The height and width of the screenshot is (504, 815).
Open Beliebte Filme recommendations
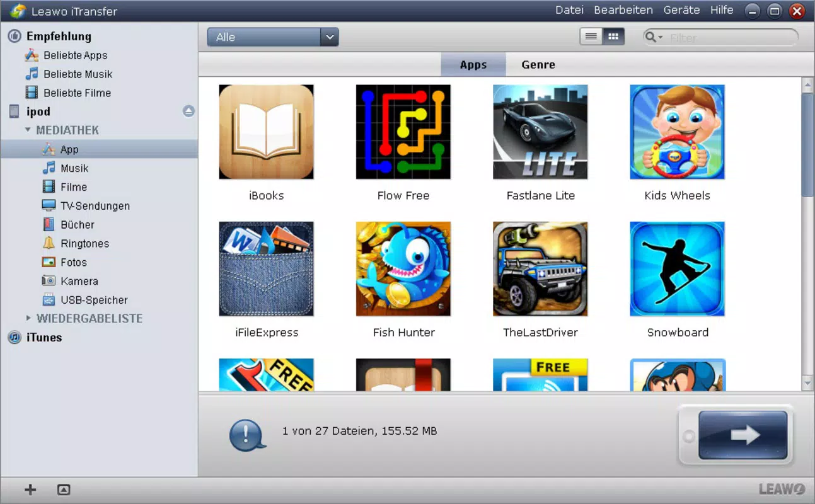(x=77, y=93)
